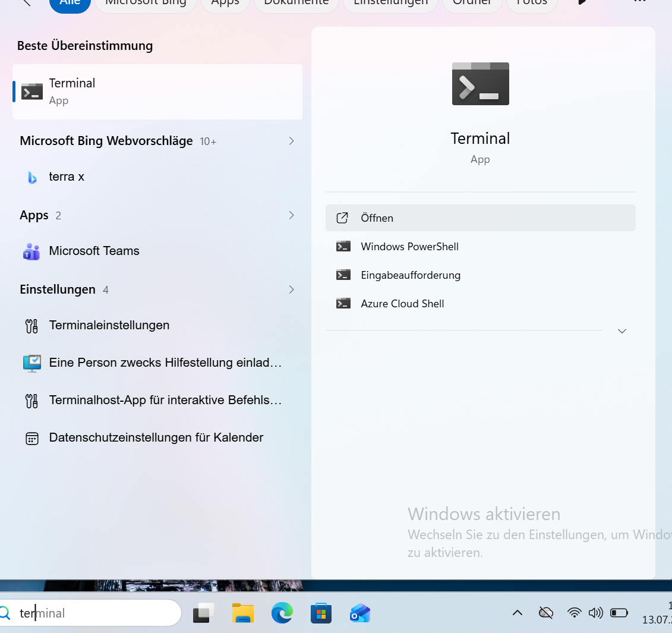Open Microsoft Store from the taskbar
This screenshot has height=633, width=672.
click(321, 613)
